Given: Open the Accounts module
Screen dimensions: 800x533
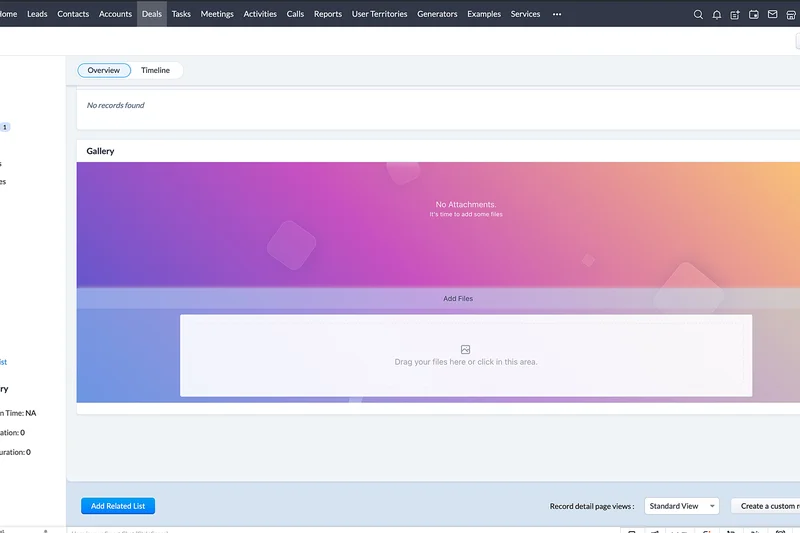Looking at the screenshot, I should (115, 14).
